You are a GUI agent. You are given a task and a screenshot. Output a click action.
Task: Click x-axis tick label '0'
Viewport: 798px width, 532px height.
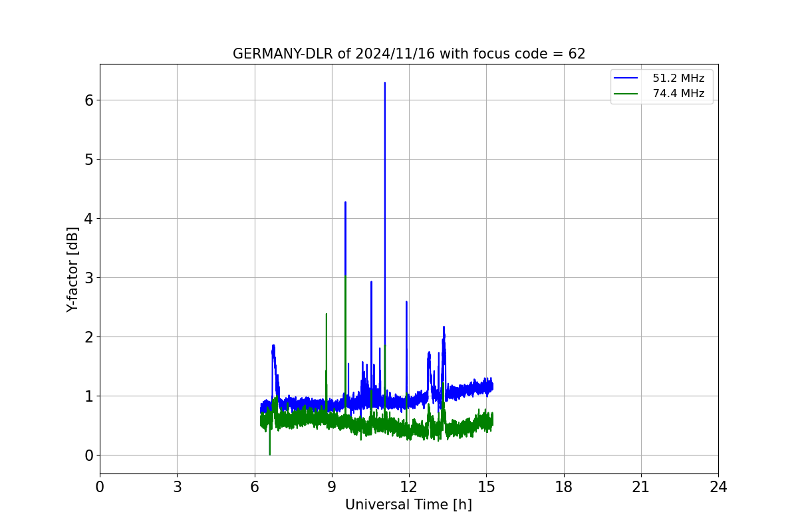(100, 487)
